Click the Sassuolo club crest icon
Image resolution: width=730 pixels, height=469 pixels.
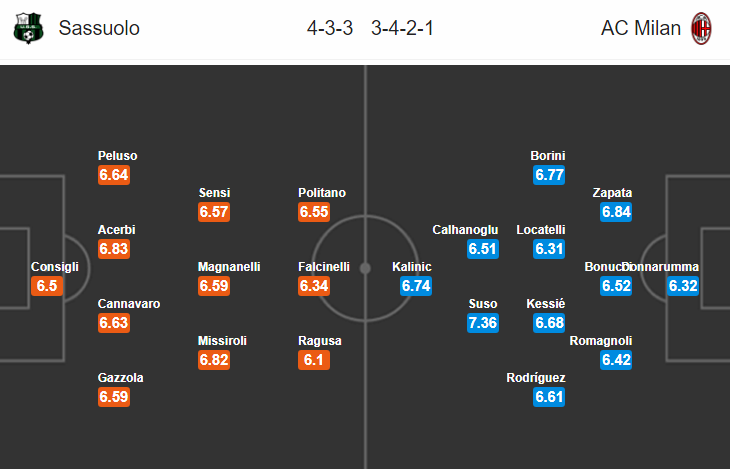click(x=28, y=28)
